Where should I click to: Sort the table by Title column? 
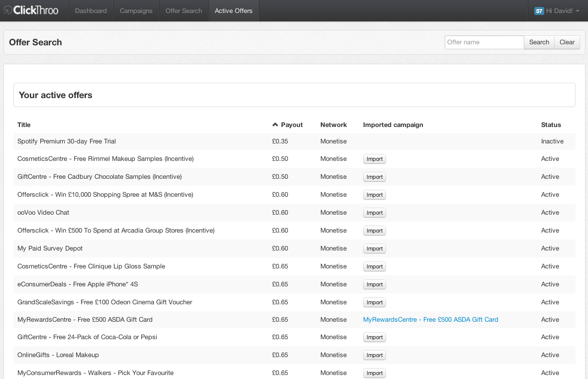(x=24, y=125)
